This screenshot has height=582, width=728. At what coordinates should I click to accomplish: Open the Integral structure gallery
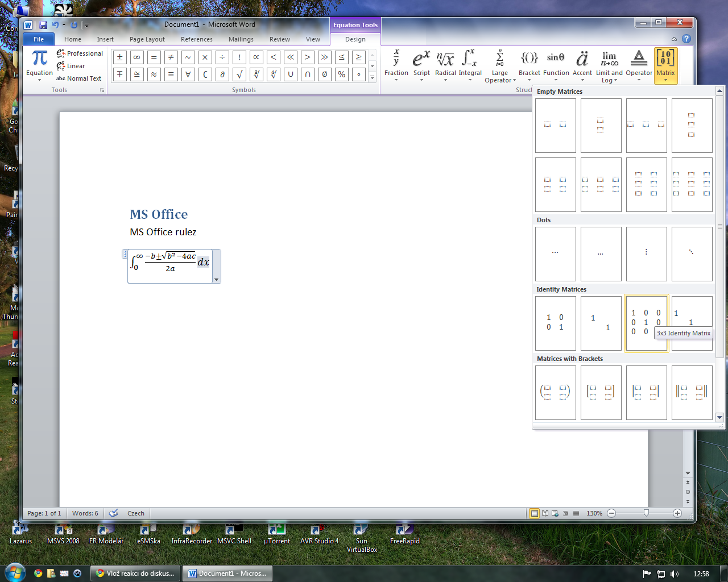[x=470, y=66]
